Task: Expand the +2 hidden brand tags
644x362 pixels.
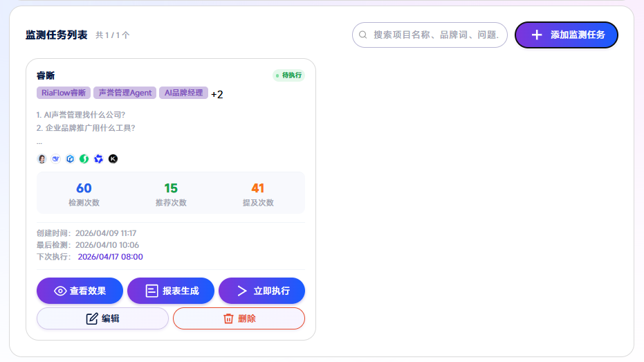Action: click(217, 94)
